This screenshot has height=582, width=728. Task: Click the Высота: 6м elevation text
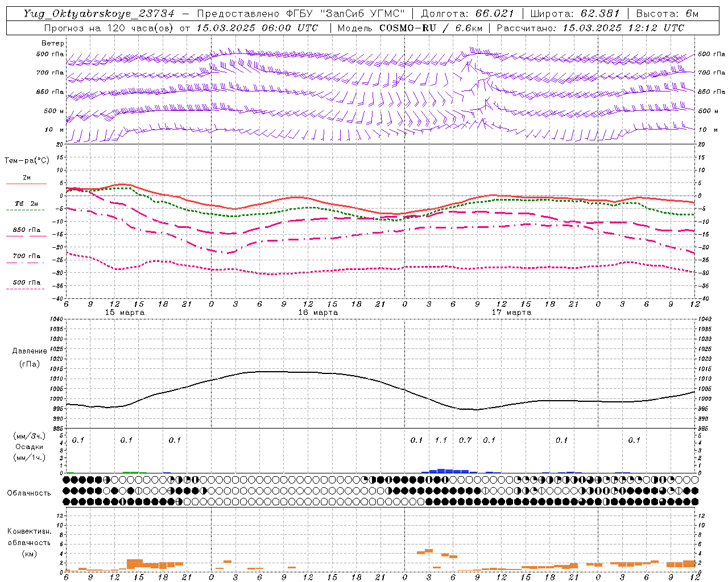(667, 14)
